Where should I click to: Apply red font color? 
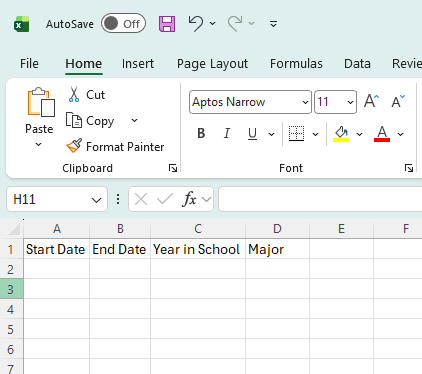tap(382, 134)
